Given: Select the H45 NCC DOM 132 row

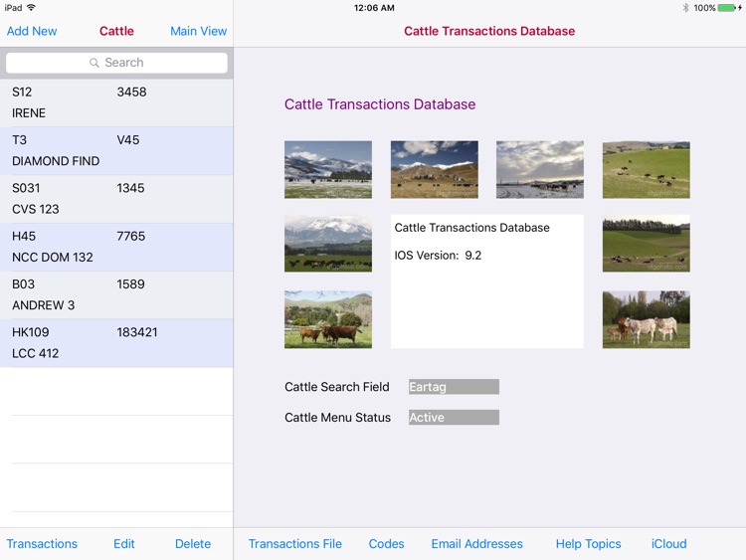Looking at the screenshot, I should [116, 247].
